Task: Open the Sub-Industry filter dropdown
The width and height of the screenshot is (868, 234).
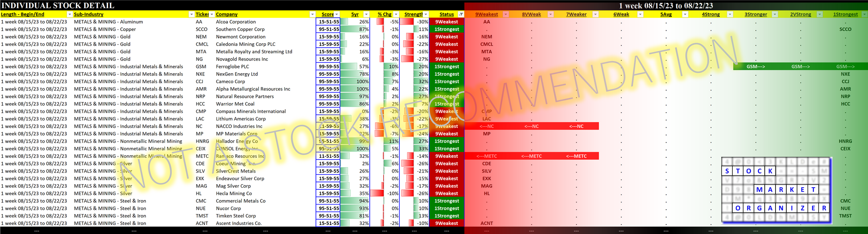Action: coord(191,14)
